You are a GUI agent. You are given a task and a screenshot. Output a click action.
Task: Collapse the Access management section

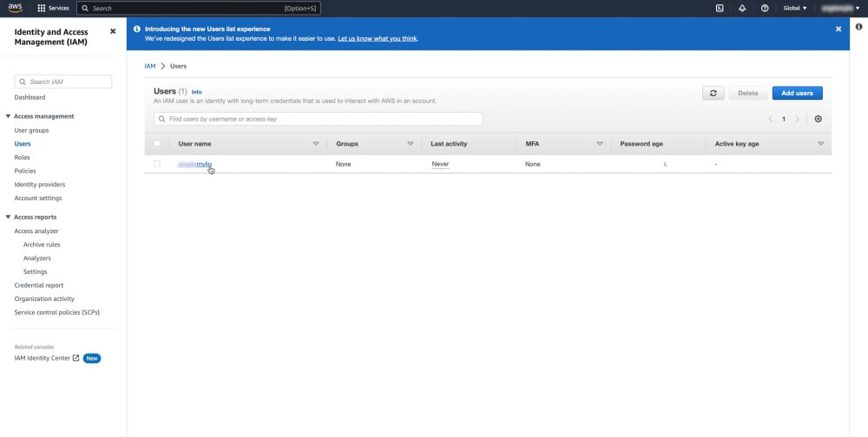point(9,116)
